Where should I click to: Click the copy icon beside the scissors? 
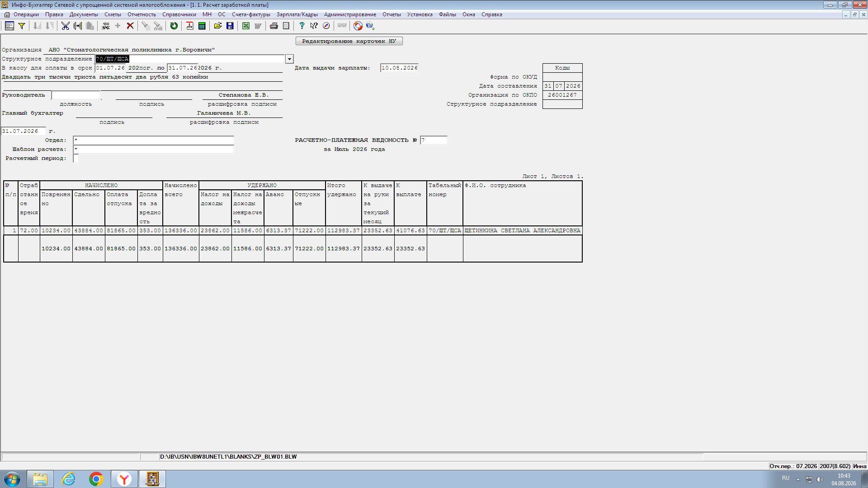(x=78, y=26)
